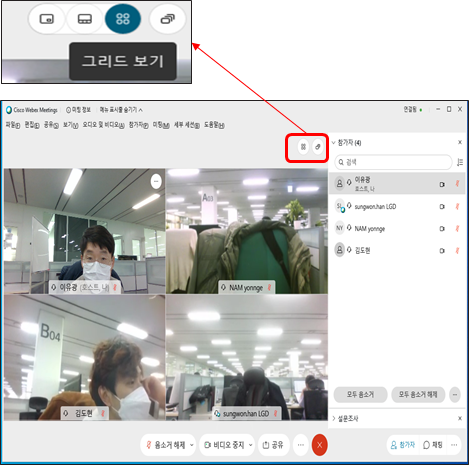This screenshot has width=469, height=465.
Task: Toggle mute for NAM yonnge in list
Action: 457,229
